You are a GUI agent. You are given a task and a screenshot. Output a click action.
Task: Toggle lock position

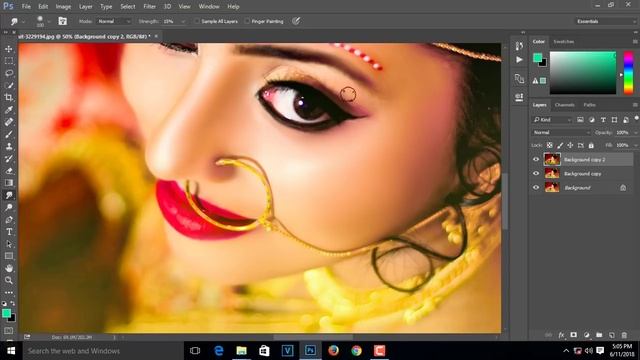pyautogui.click(x=570, y=145)
